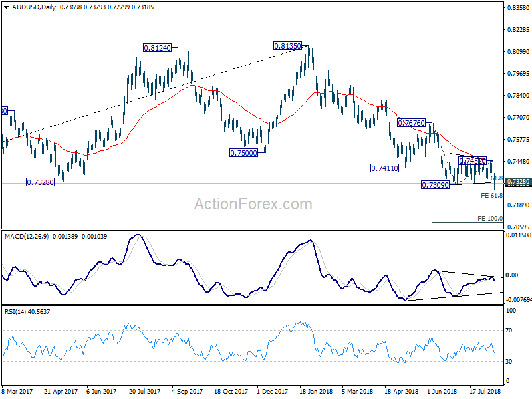Select the 0.81350 price label

point(287,46)
